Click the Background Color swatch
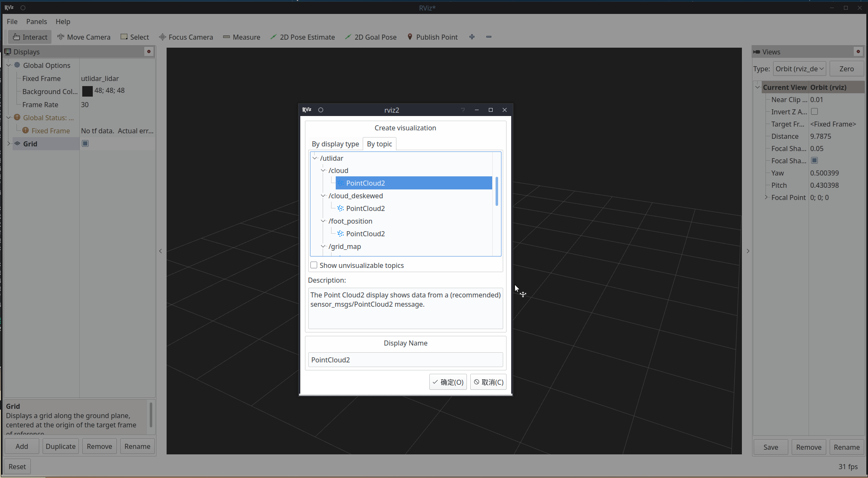Image resolution: width=868 pixels, height=478 pixels. pyautogui.click(x=87, y=92)
